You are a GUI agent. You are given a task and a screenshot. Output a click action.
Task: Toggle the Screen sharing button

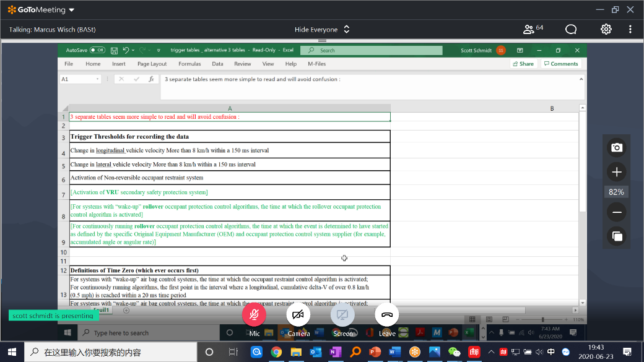point(342,314)
